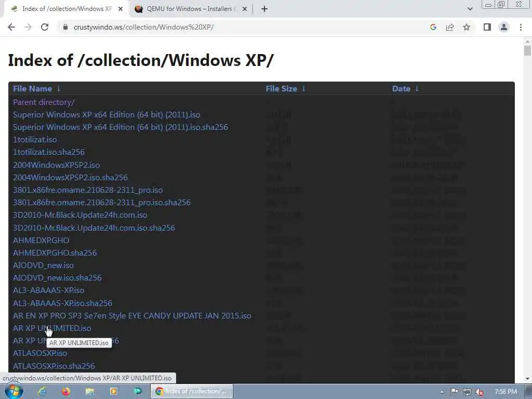The height and width of the screenshot is (399, 532).
Task: Bookmark this page with the star icon
Action: pos(467,27)
